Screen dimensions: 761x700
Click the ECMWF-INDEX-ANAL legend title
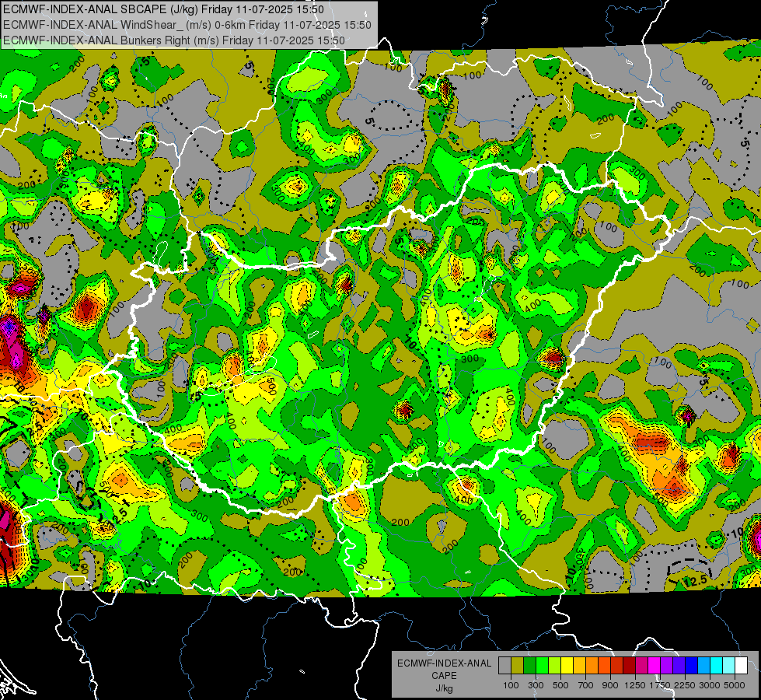(444, 663)
